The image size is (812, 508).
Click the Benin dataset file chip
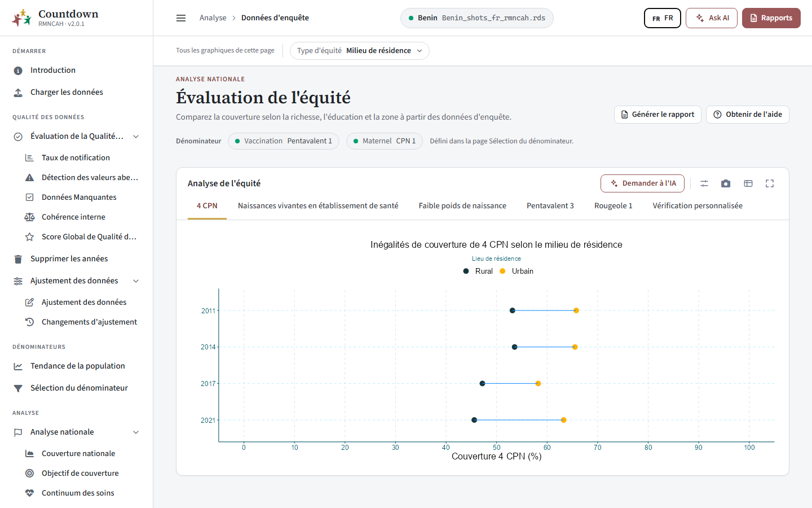point(477,18)
